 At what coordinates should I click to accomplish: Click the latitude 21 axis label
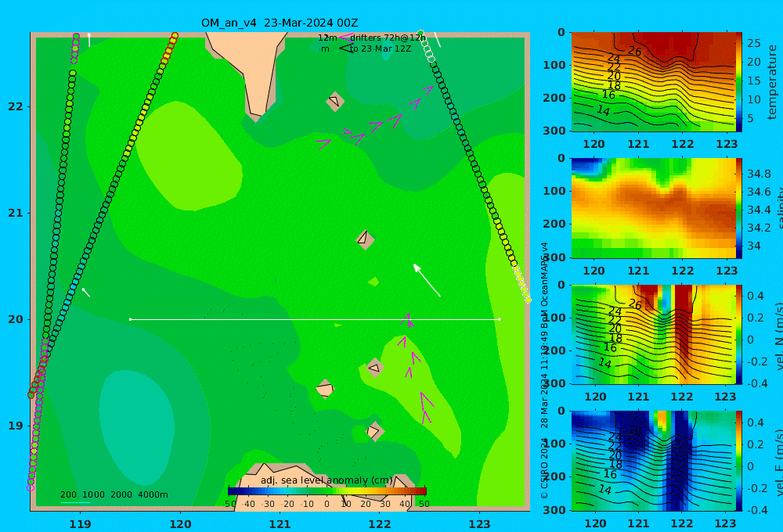tap(16, 213)
